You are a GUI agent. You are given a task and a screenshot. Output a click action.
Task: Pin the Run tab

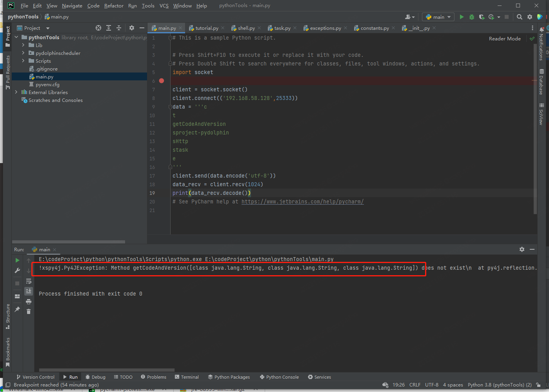(17, 309)
